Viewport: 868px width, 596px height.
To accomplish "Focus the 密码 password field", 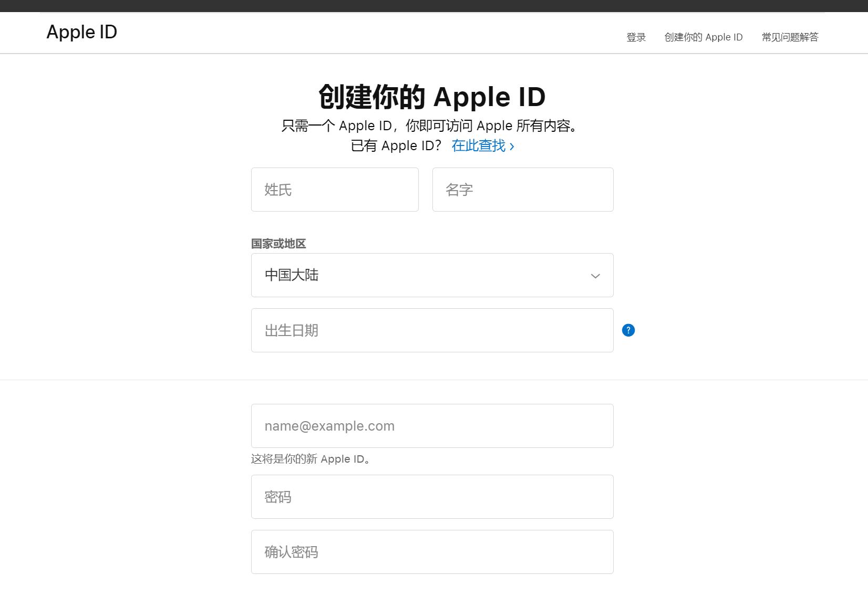I will (x=432, y=496).
